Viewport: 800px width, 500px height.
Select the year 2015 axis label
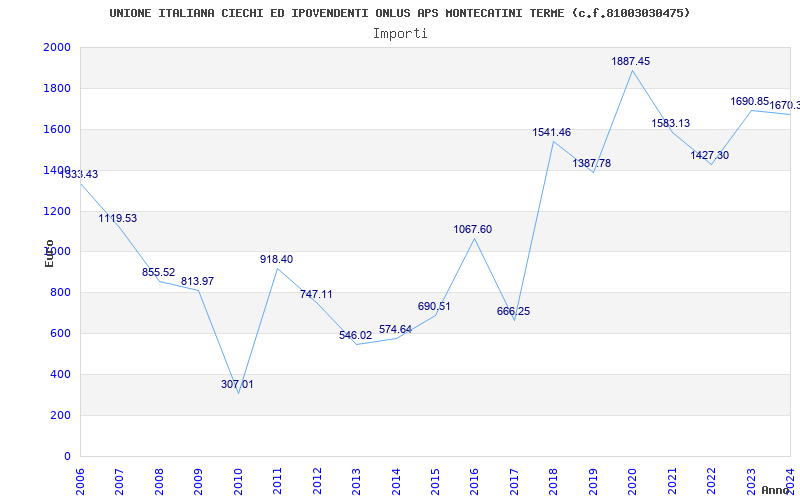tap(435, 481)
